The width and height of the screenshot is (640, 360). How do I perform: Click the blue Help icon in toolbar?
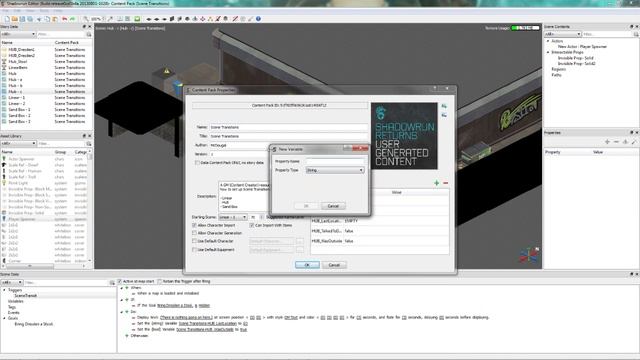(x=258, y=19)
